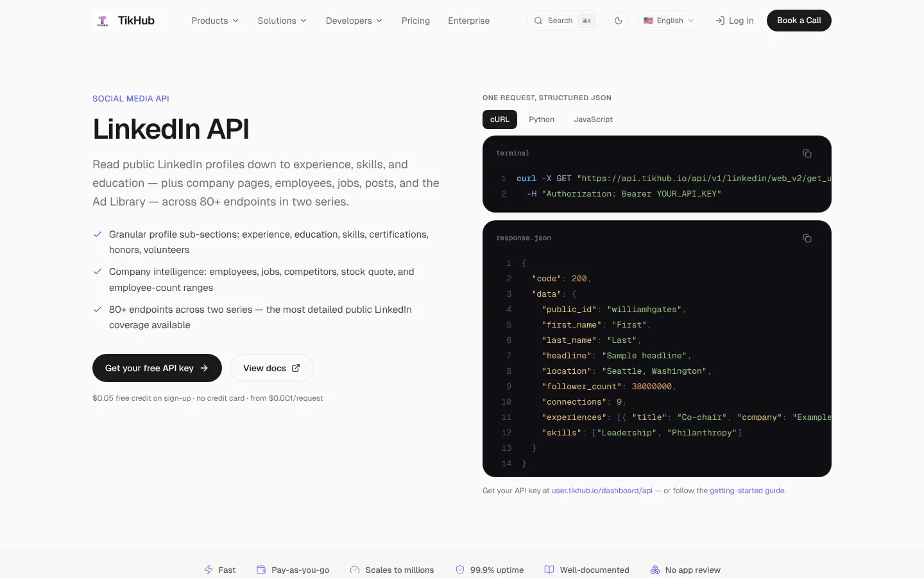The width and height of the screenshot is (924, 578).
Task: Click the Book a Call button
Action: tap(799, 21)
